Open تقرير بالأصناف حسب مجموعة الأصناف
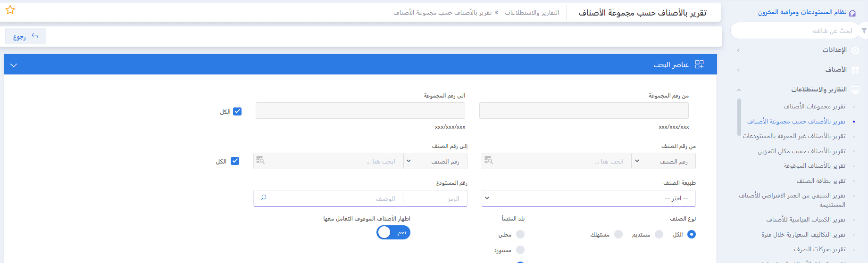Screen dimensions: 868x263 coord(796,122)
